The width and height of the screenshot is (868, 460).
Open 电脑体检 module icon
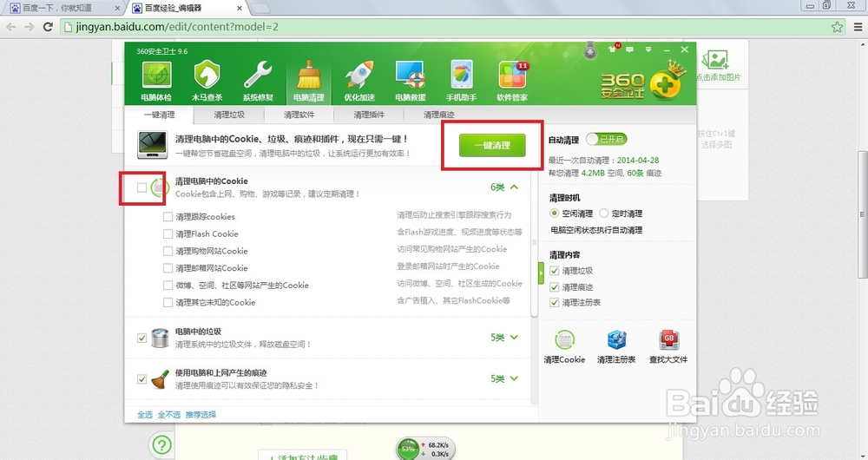point(156,76)
